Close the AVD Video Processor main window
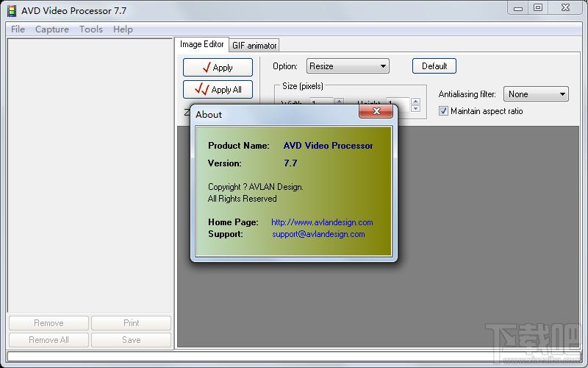588x368 pixels. pos(565,8)
